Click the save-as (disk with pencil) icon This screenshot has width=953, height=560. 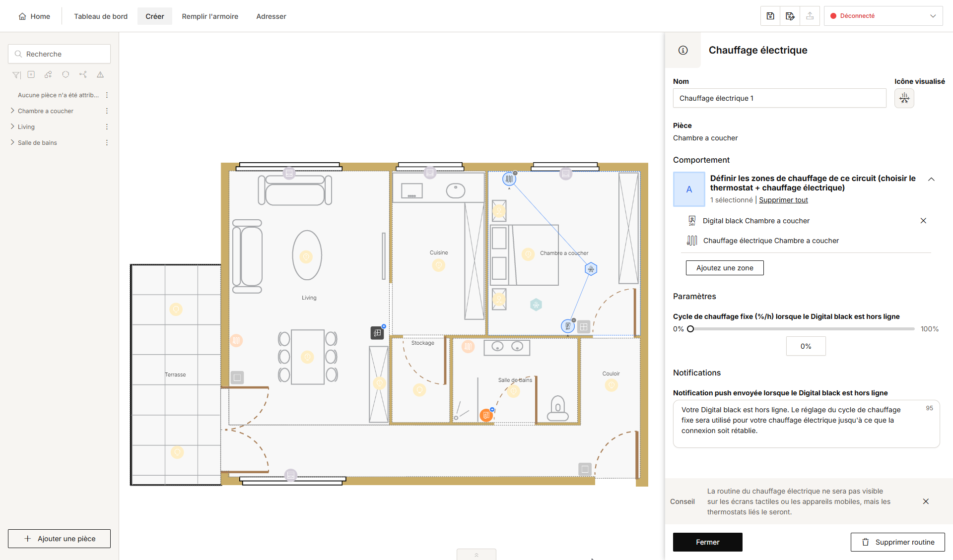coord(790,16)
